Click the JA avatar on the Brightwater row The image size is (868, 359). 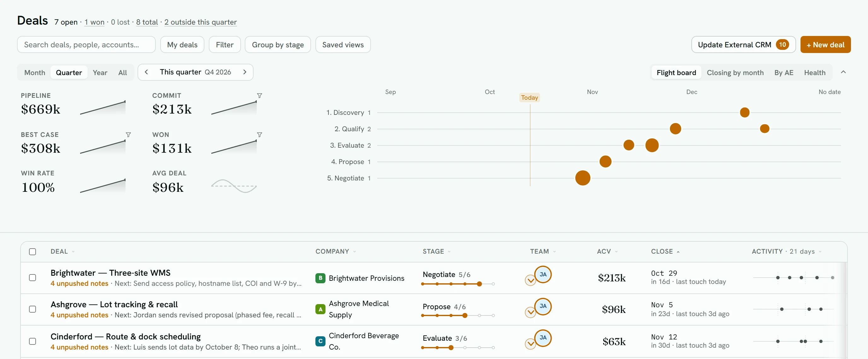tap(543, 274)
